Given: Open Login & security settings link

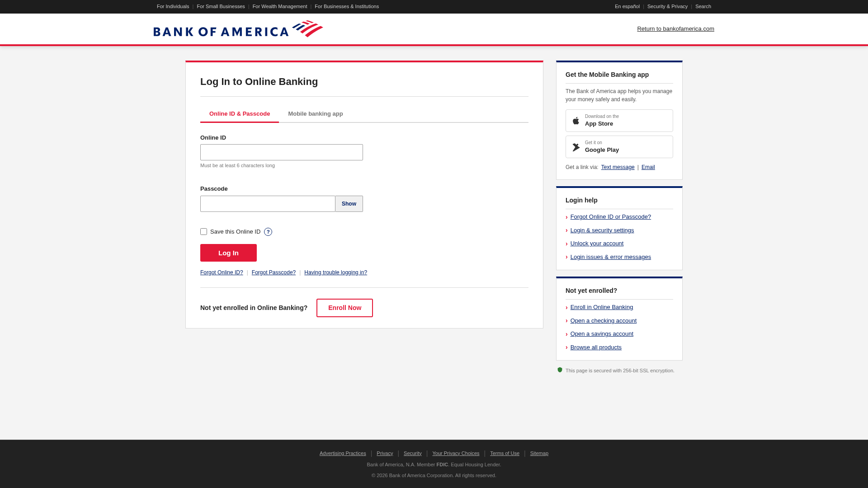Looking at the screenshot, I should (x=602, y=230).
